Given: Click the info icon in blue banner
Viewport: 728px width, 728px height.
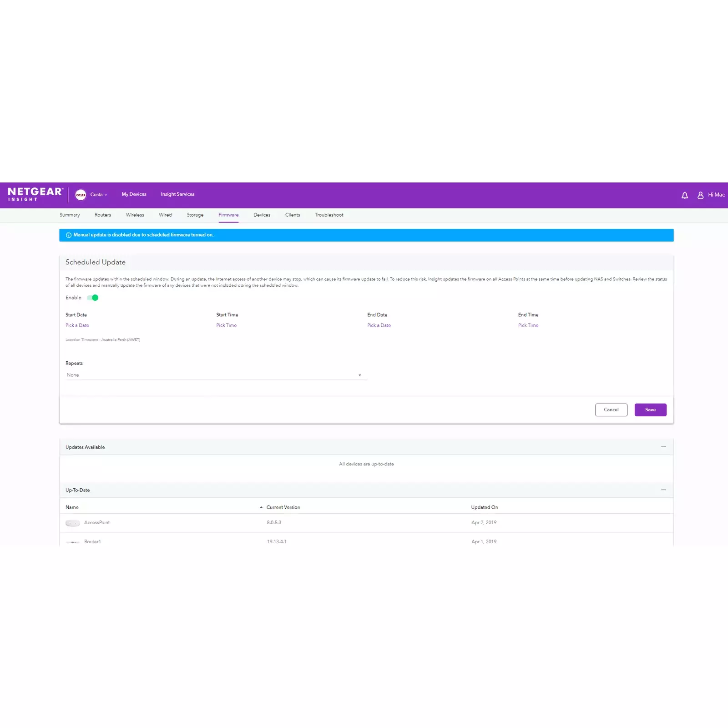Looking at the screenshot, I should point(69,235).
